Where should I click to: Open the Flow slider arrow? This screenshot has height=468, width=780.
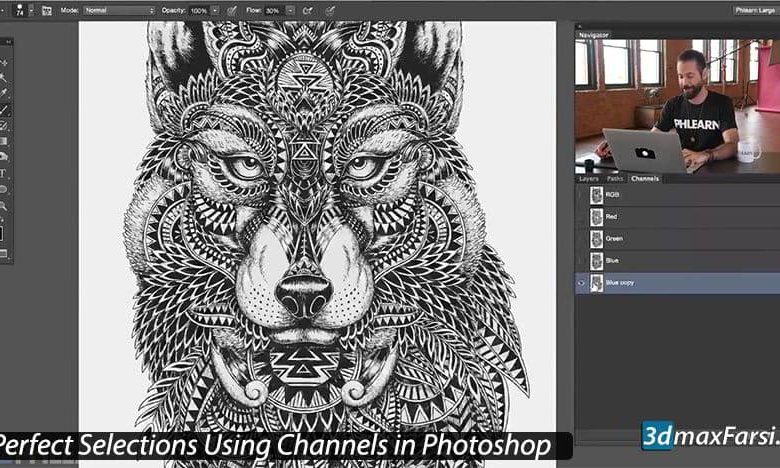290,10
